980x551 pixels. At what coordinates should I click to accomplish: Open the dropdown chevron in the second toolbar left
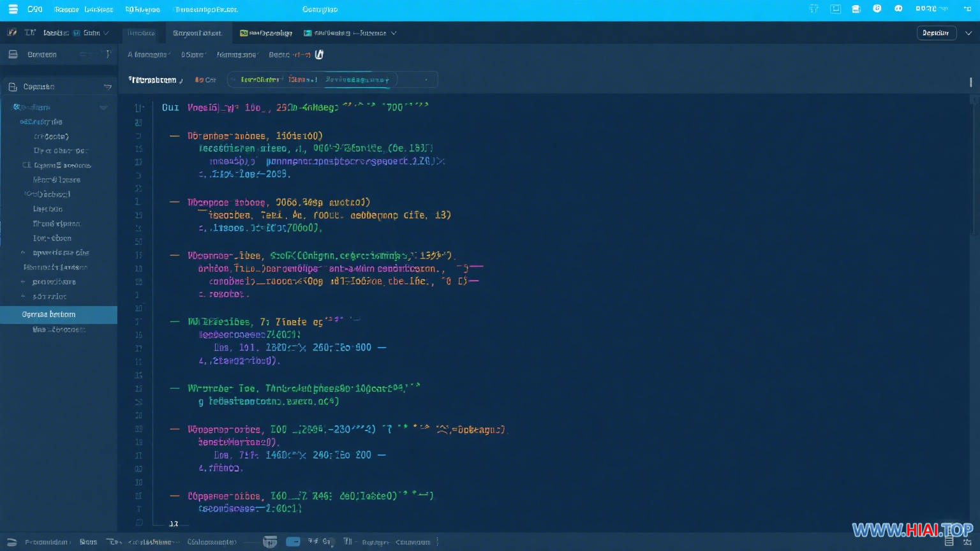pyautogui.click(x=106, y=33)
